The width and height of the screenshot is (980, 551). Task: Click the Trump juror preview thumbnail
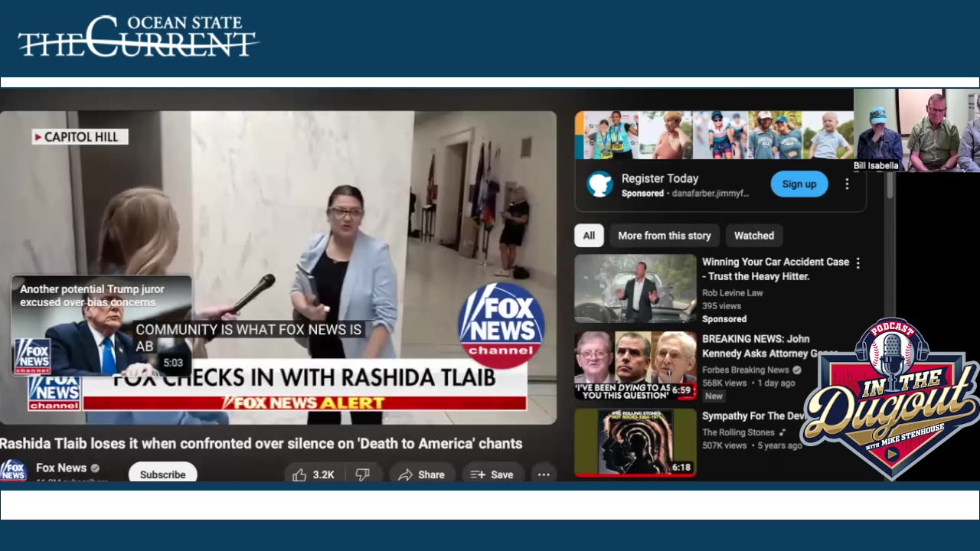(x=101, y=325)
